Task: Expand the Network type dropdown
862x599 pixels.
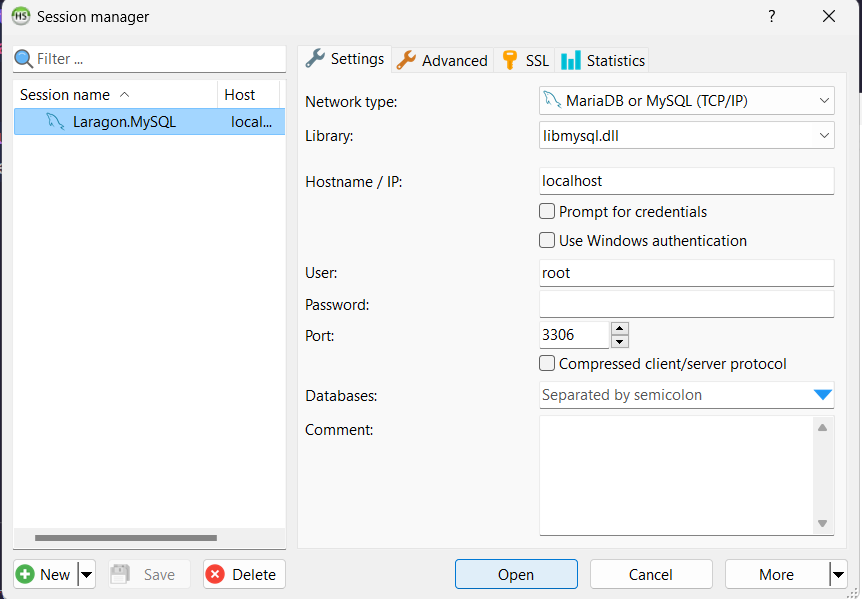Action: 824,101
